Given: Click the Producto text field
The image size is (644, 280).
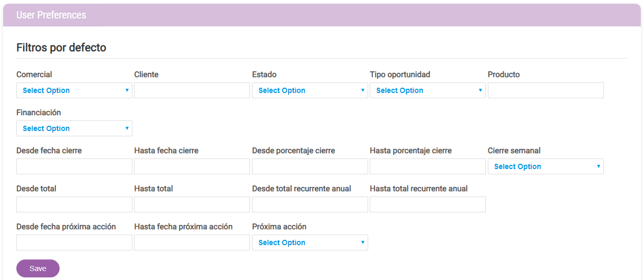Looking at the screenshot, I should click(546, 90).
